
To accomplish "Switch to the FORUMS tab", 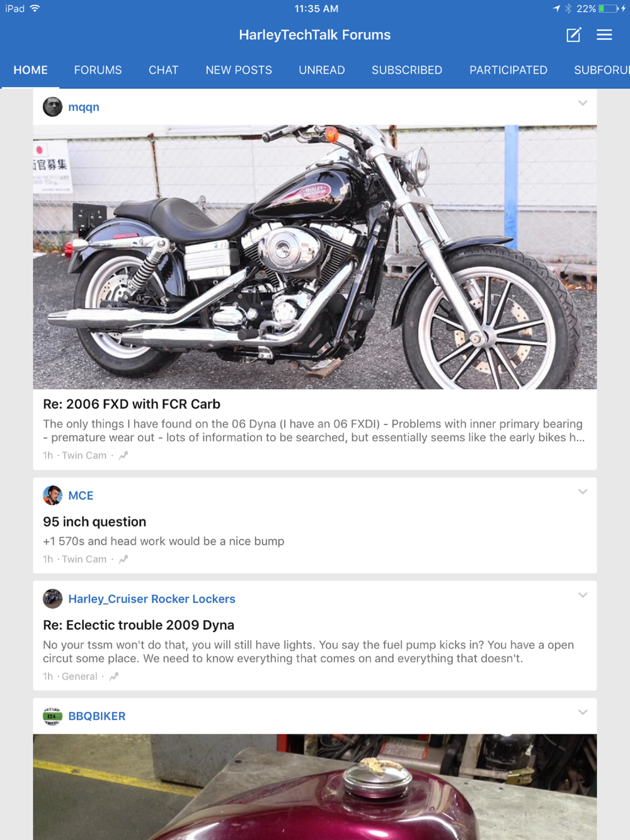I will pyautogui.click(x=98, y=70).
